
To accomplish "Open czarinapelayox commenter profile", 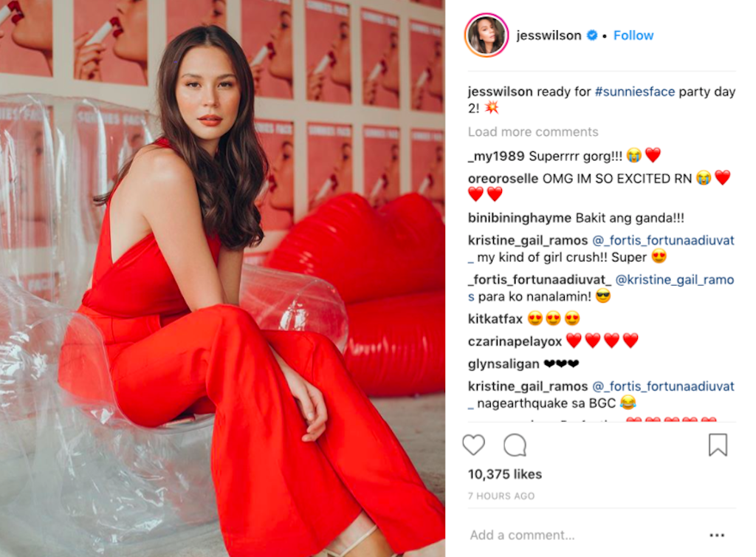I will tap(515, 341).
